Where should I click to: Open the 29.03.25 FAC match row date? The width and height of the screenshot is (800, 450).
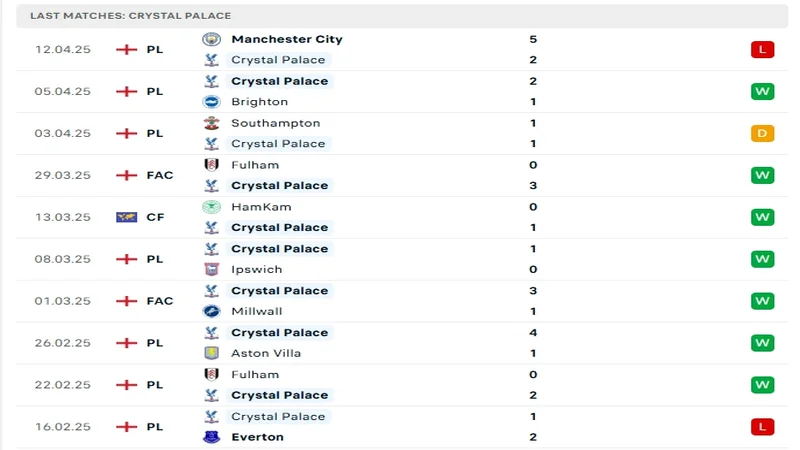coord(63,175)
